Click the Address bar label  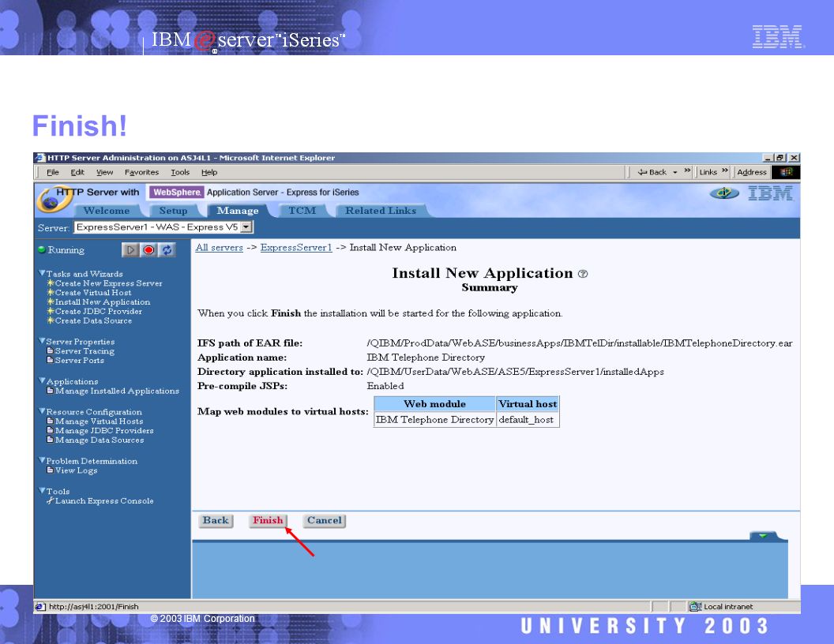pos(752,172)
